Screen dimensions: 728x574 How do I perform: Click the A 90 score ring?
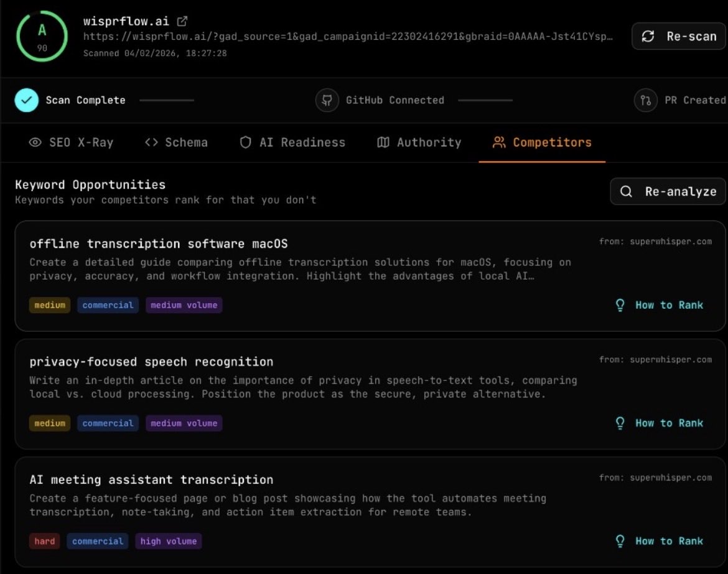pos(42,36)
